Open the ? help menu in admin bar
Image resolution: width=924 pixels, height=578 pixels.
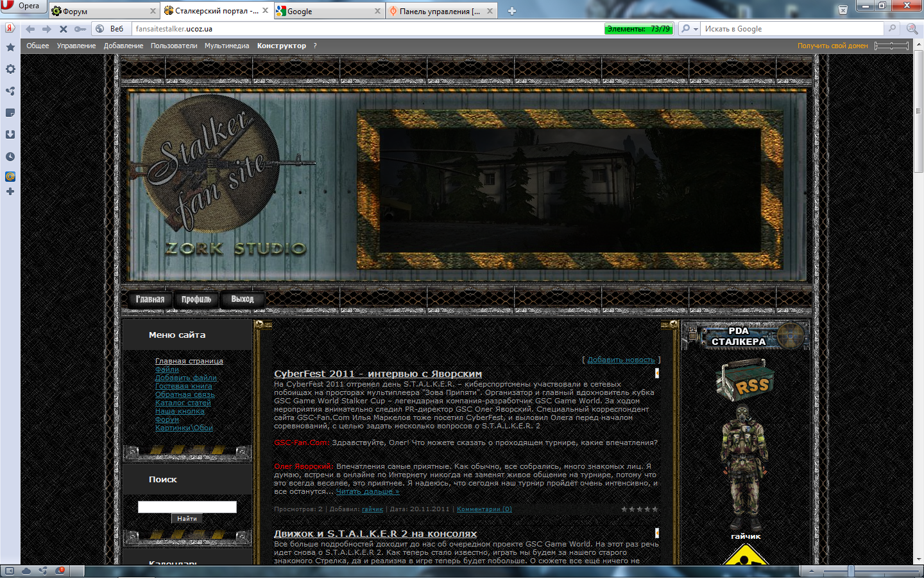click(315, 46)
